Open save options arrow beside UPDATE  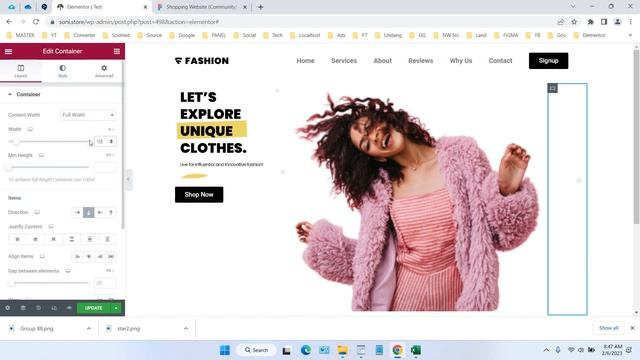[x=116, y=308]
